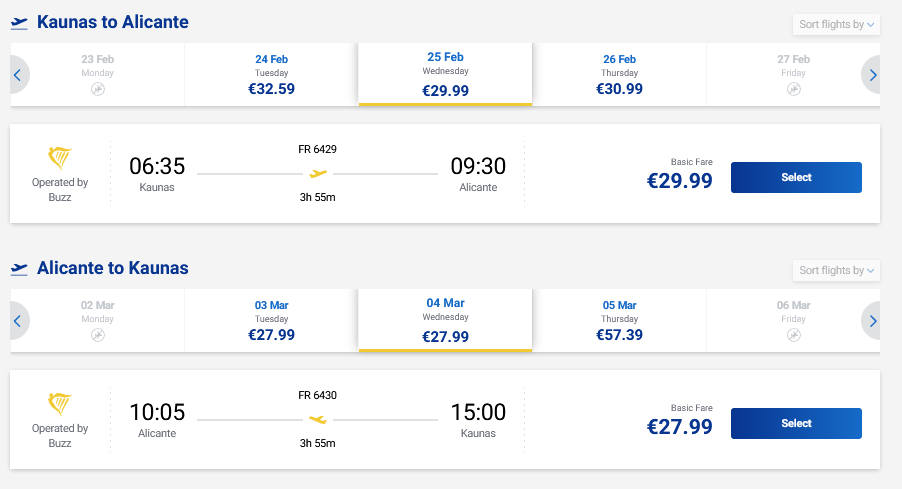Click the no-flight icon under 23 Feb Monday
The image size is (902, 489).
click(97, 89)
